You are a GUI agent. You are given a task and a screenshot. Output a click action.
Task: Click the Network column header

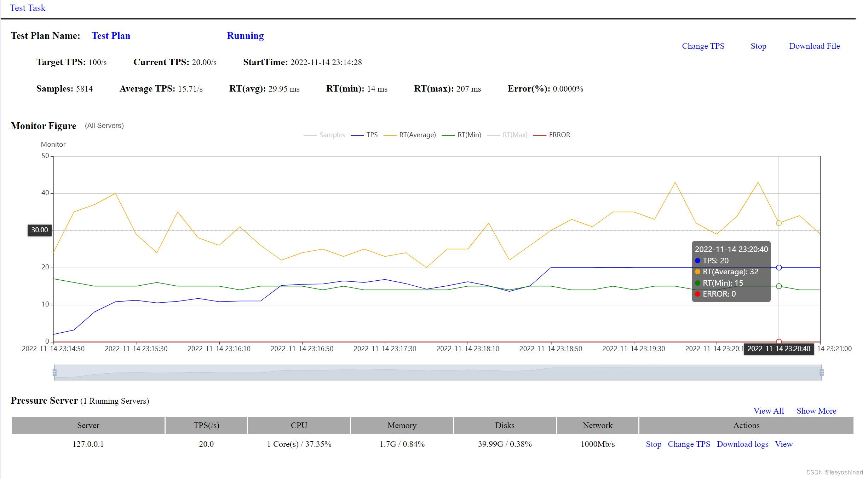598,425
